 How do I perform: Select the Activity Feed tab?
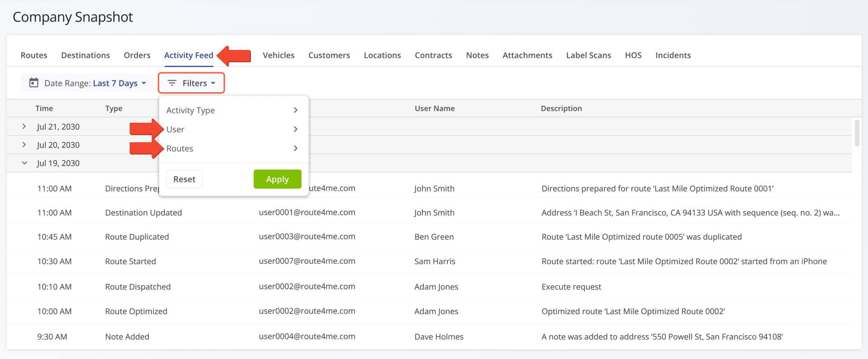tap(189, 55)
